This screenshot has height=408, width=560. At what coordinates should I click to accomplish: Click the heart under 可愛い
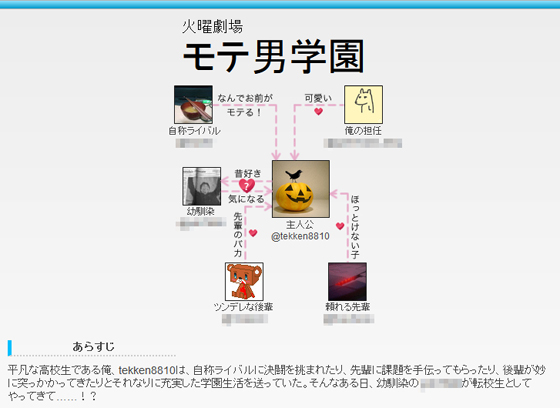click(x=318, y=112)
